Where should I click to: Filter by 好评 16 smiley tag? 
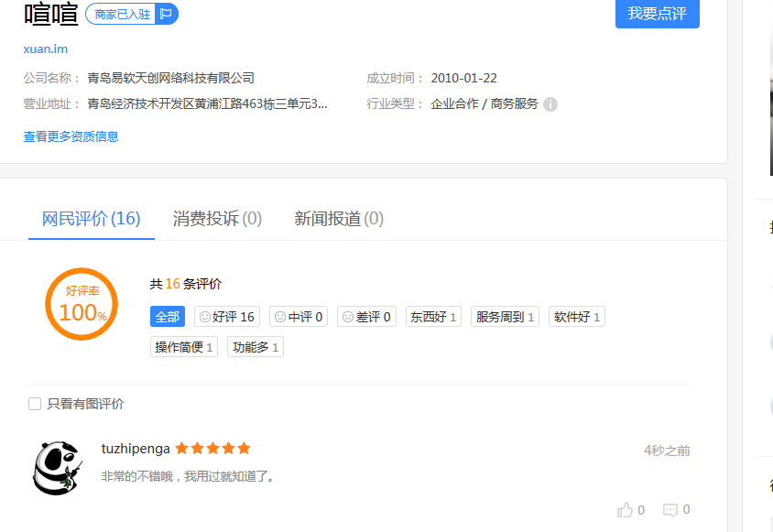tap(227, 317)
